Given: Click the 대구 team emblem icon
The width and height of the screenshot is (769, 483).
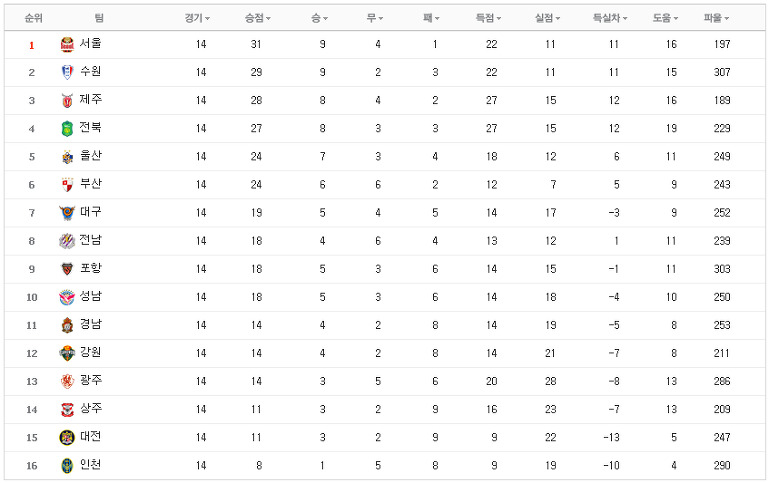Looking at the screenshot, I should tap(67, 213).
